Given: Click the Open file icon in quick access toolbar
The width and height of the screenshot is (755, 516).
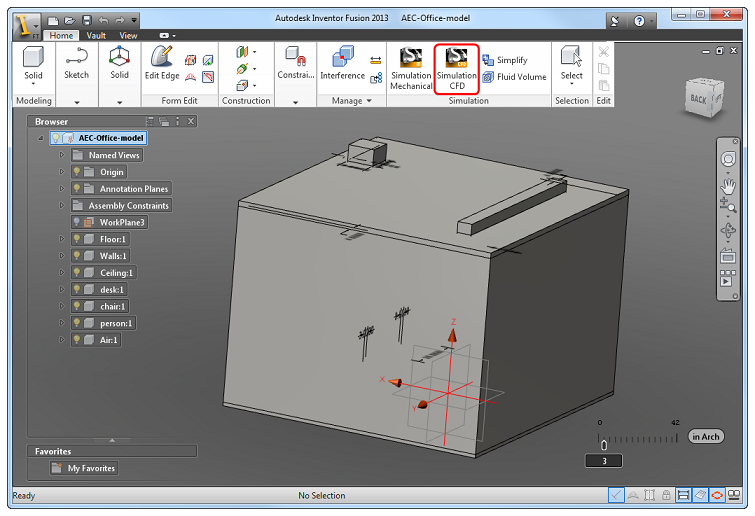Looking at the screenshot, I should tap(70, 20).
